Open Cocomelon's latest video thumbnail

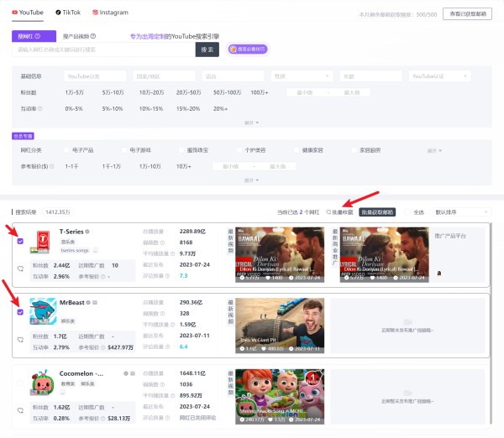coord(280,397)
